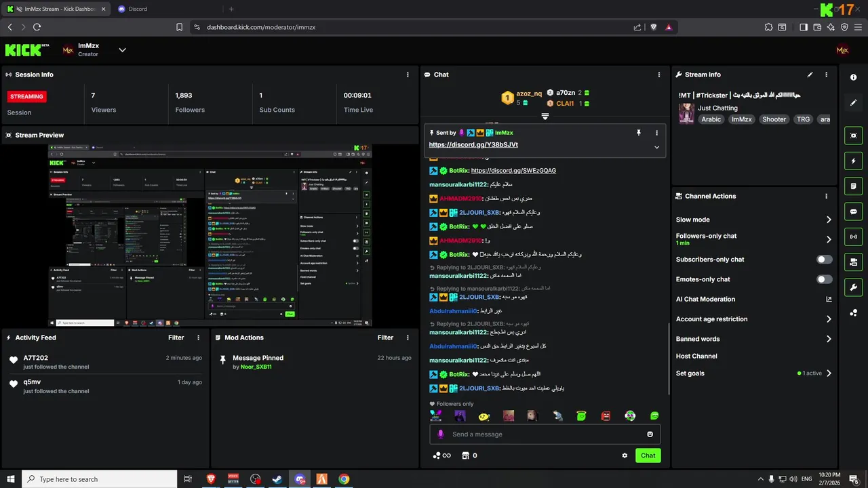This screenshot has height=488, width=868.
Task: Collapse the chat leaderboard arrow
Action: [545, 117]
